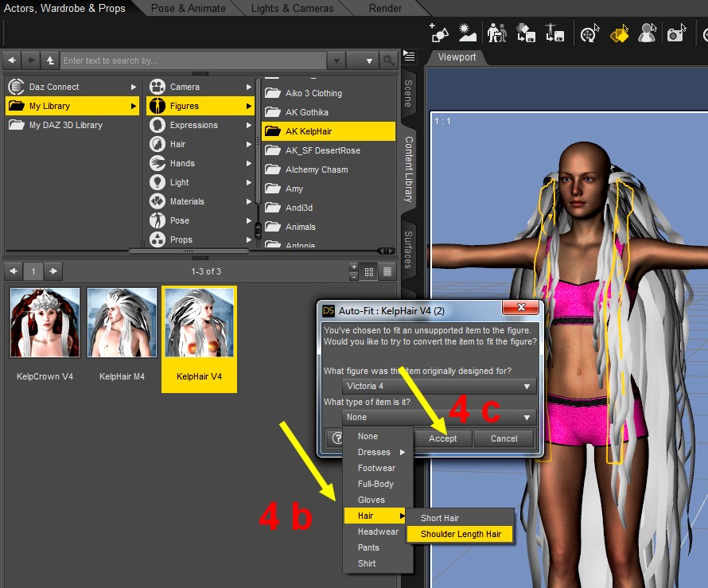Go to the next results page
The height and width of the screenshot is (588, 708).
coord(53,271)
